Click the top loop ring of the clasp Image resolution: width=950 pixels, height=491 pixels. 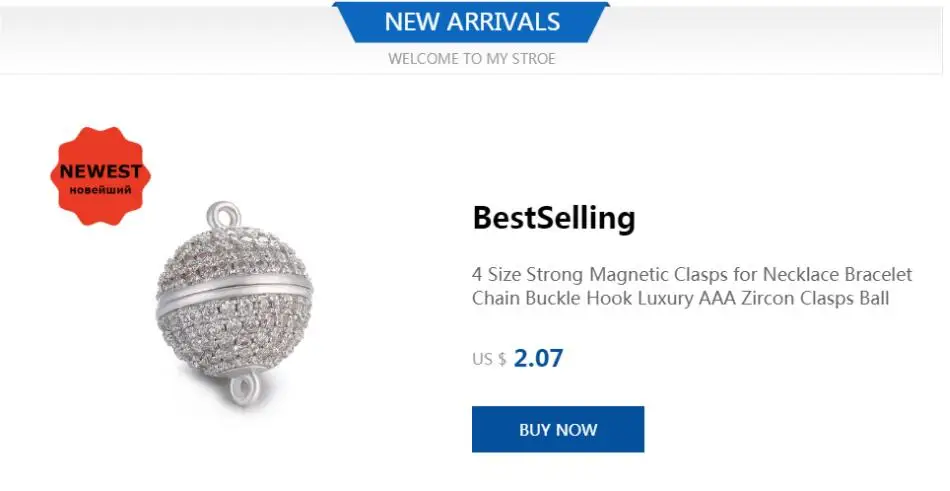(x=224, y=216)
